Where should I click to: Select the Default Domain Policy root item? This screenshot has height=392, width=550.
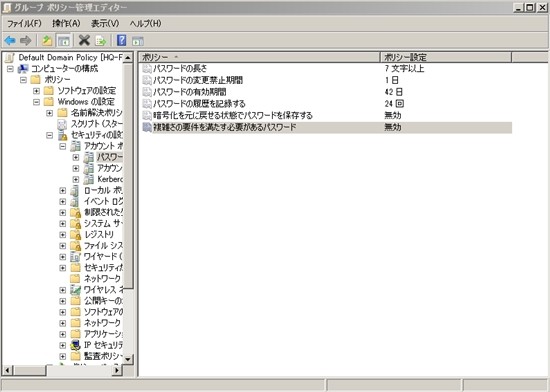coord(71,57)
